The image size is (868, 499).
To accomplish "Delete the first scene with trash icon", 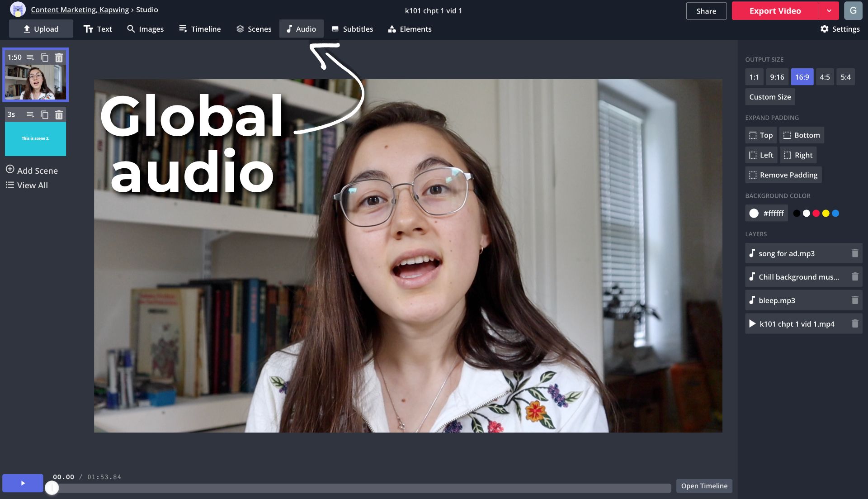I will coord(59,57).
